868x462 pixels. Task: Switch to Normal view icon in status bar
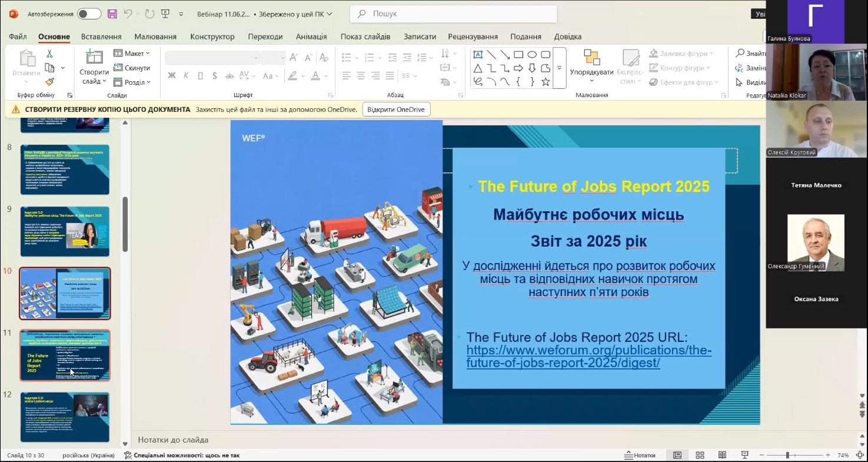click(x=677, y=455)
